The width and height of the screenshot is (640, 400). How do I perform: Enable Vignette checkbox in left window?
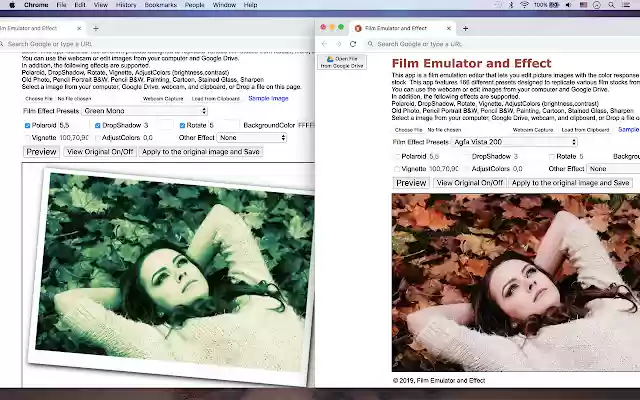tap(27, 138)
